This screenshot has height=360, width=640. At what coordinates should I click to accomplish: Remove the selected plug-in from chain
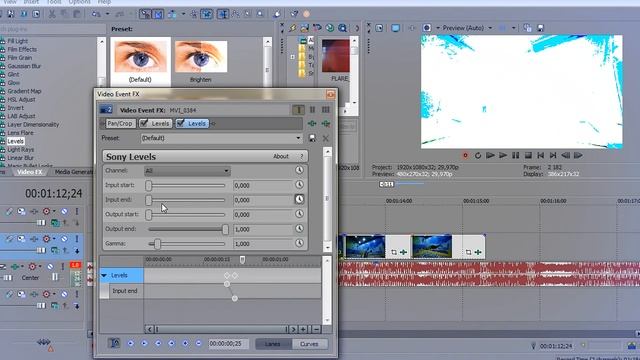(326, 123)
